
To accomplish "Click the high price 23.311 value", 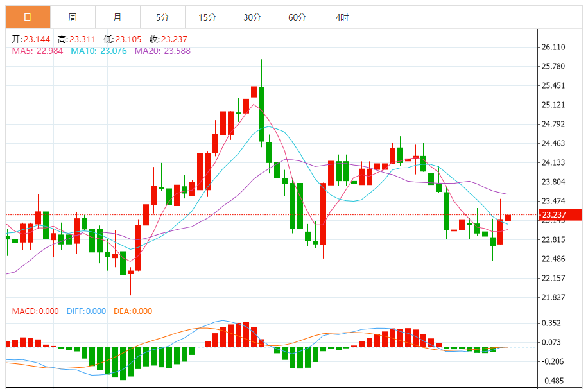I will pyautogui.click(x=83, y=39).
